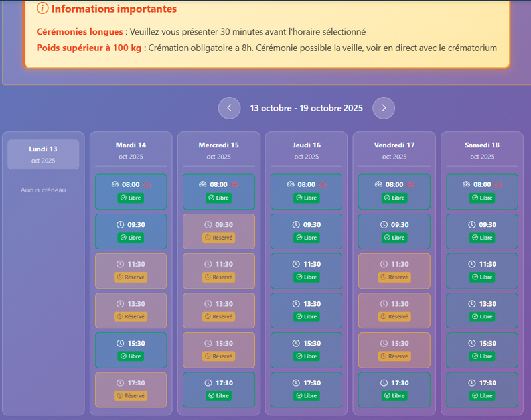
Task: Click the clock icon on Jeudi 09:30 slot
Action: click(x=297, y=225)
